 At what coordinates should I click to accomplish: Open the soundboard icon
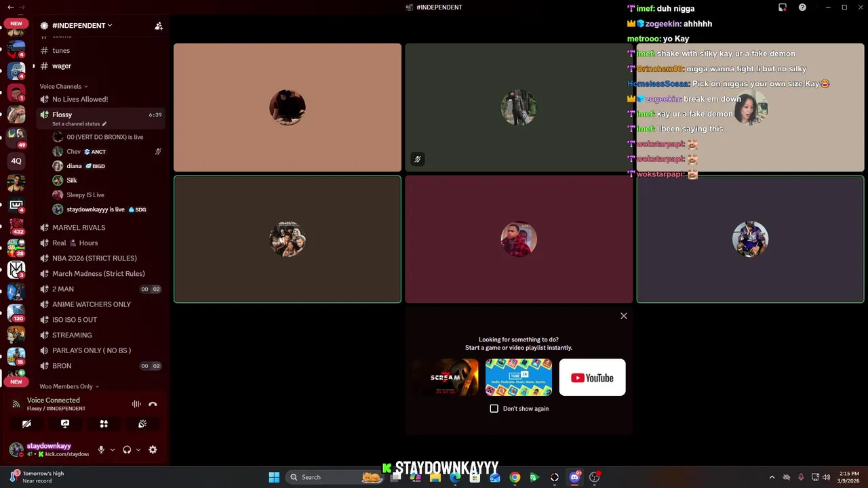pos(142,424)
